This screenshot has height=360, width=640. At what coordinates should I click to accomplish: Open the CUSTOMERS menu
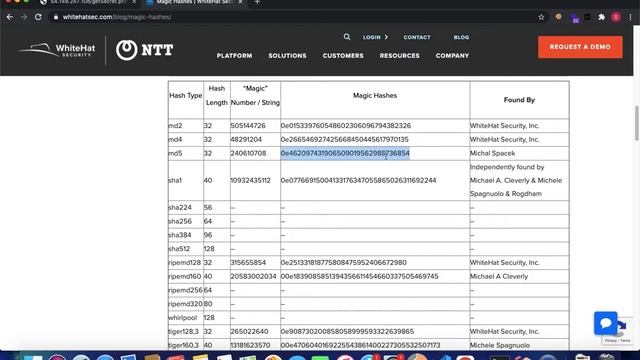pyautogui.click(x=343, y=56)
